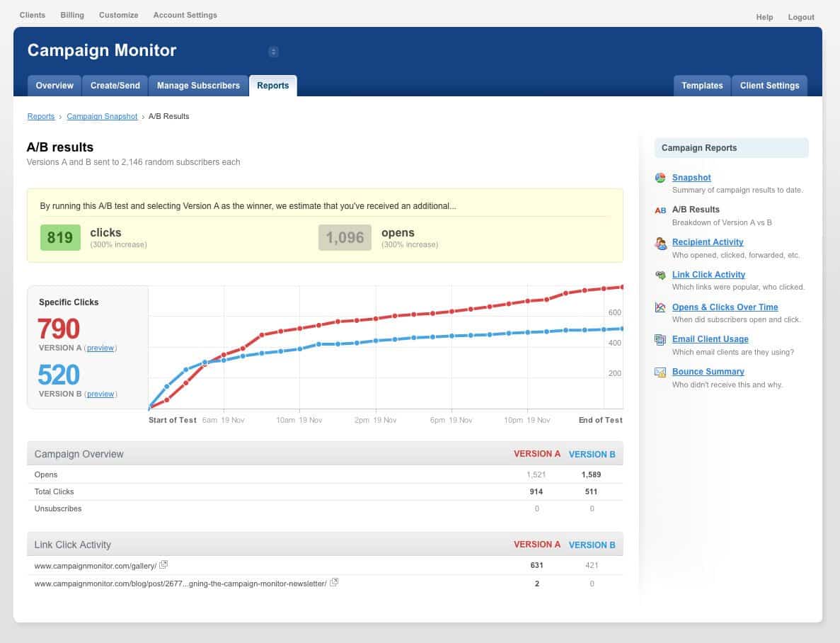This screenshot has height=643, width=840.
Task: Open gallery link's external window icon
Action: (163, 564)
